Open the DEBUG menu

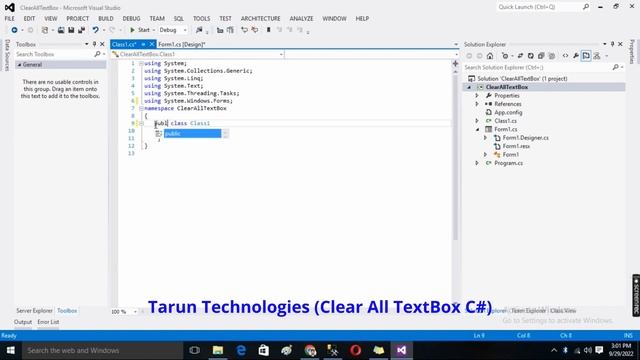click(x=131, y=18)
